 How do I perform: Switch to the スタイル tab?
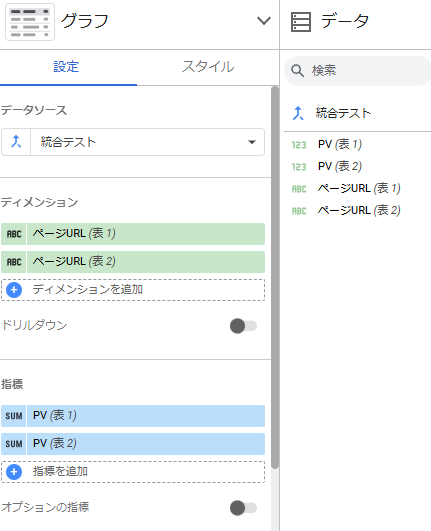point(208,66)
